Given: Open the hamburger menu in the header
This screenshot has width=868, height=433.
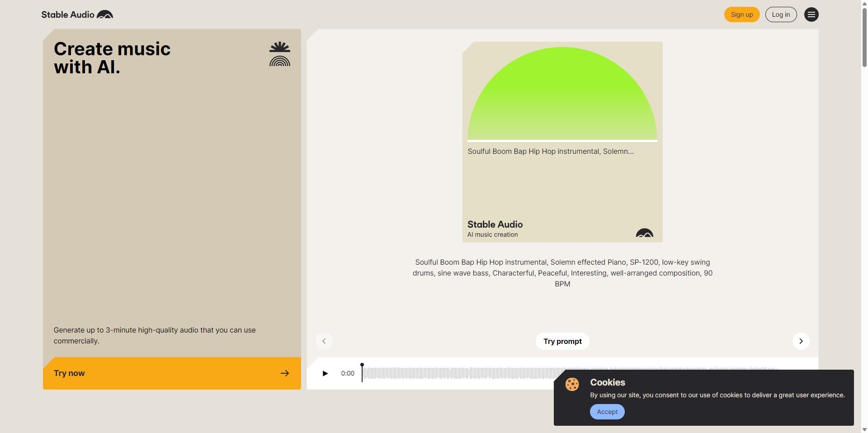Looking at the screenshot, I should (x=811, y=14).
